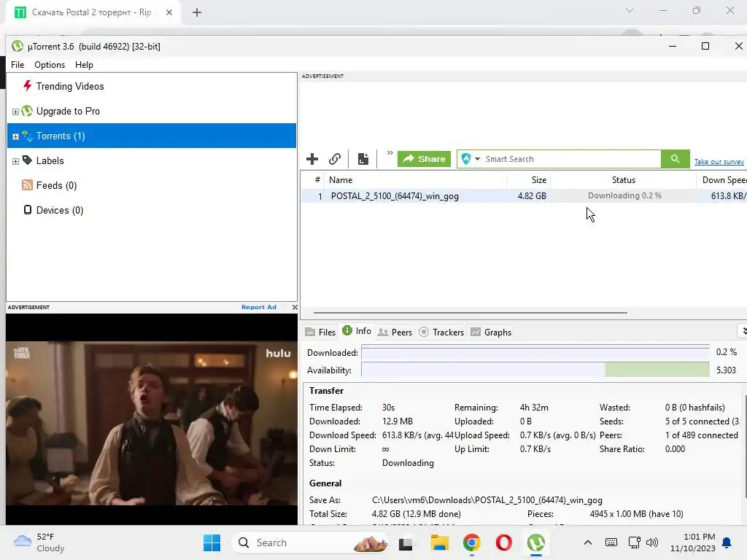Click the Feeds RSS icon

point(27,184)
